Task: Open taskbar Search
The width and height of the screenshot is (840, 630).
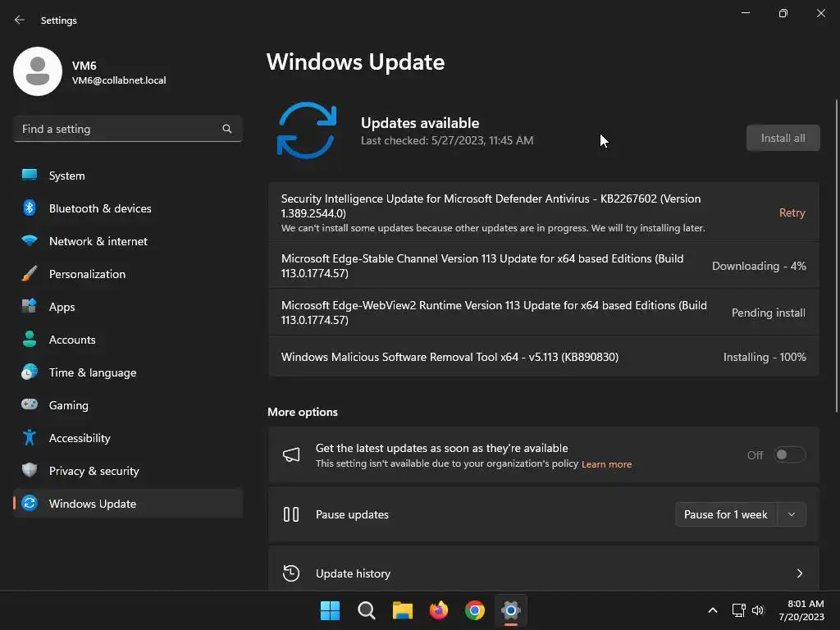Action: pyautogui.click(x=367, y=610)
